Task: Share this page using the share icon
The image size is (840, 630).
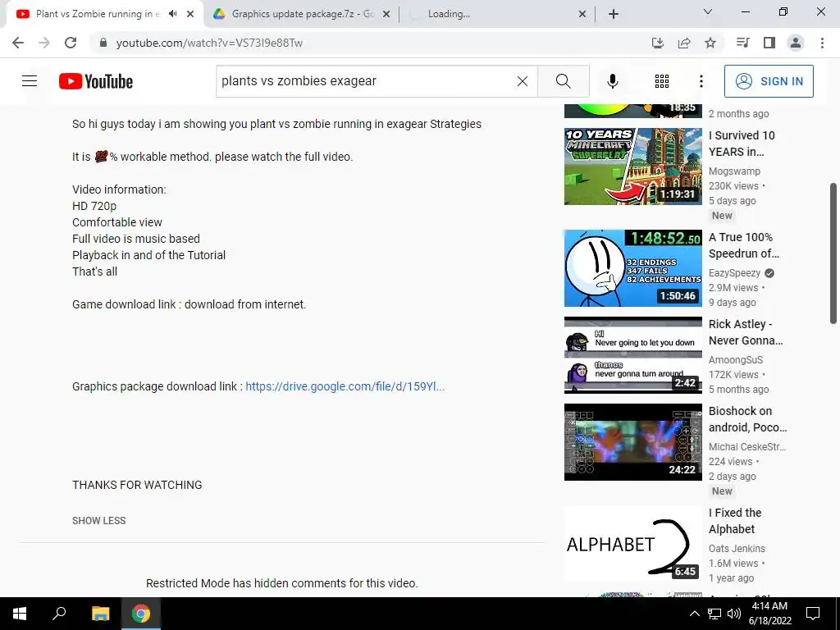Action: (684, 43)
